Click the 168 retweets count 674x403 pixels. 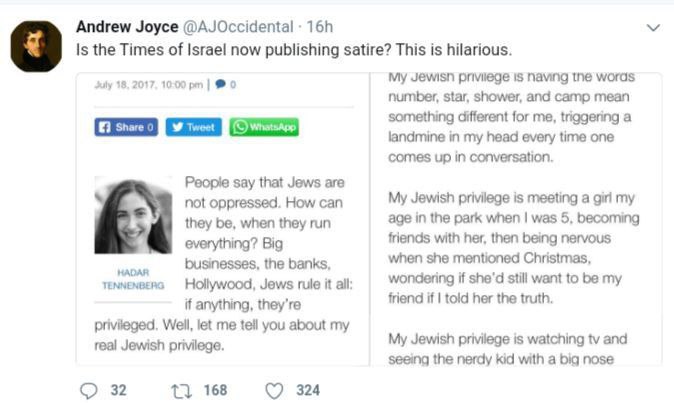click(215, 390)
